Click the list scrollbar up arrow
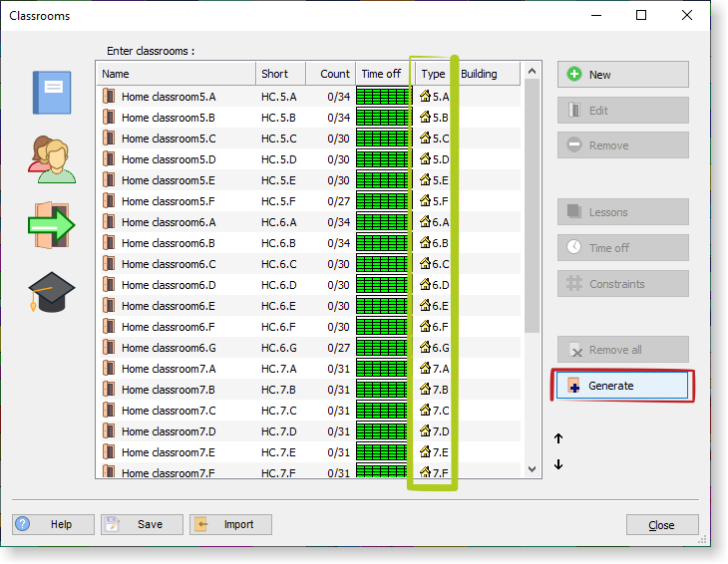The width and height of the screenshot is (728, 564). pyautogui.click(x=533, y=71)
